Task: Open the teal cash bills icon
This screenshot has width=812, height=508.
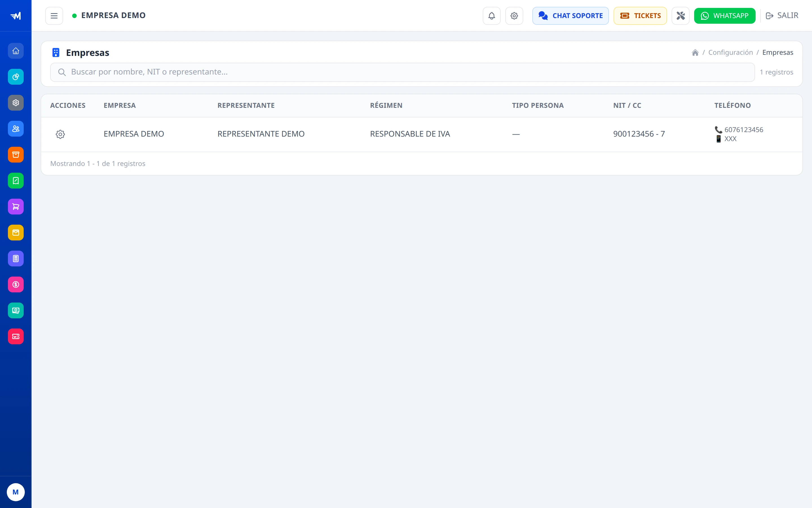Action: coord(16,310)
